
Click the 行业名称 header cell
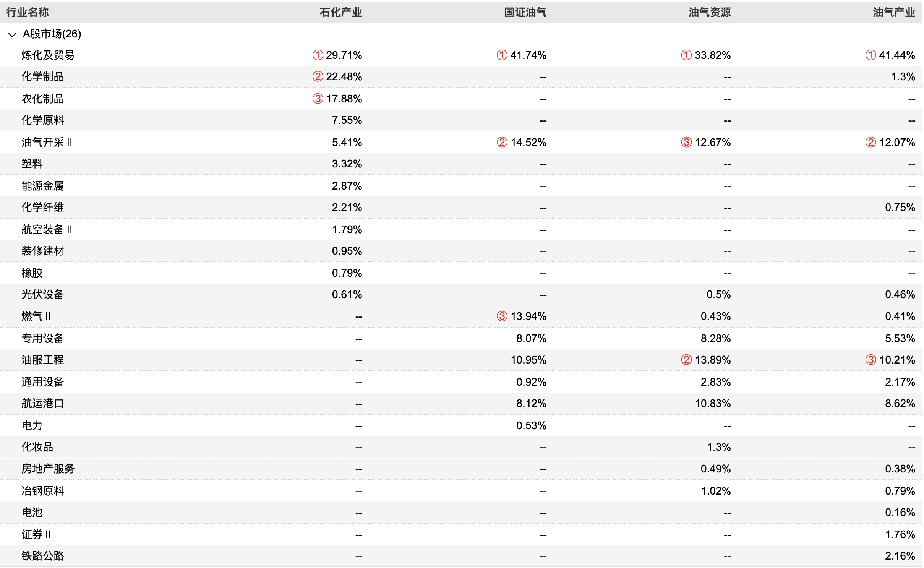coord(28,12)
